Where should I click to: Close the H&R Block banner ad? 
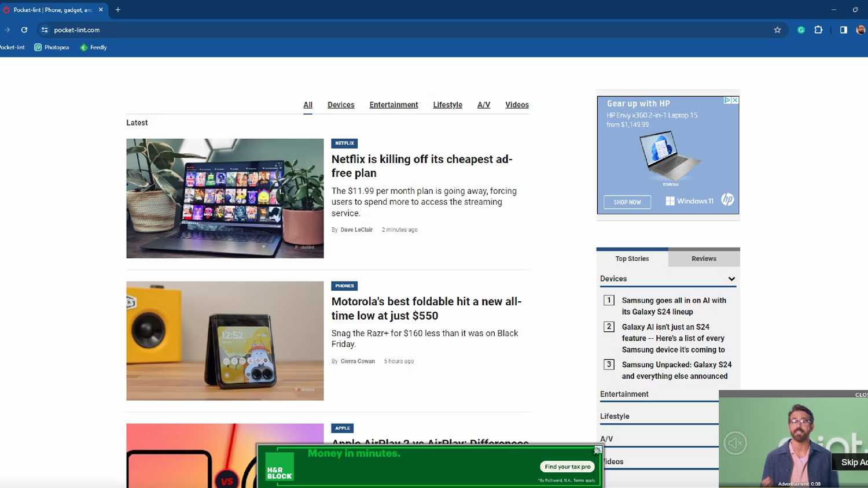(x=597, y=450)
